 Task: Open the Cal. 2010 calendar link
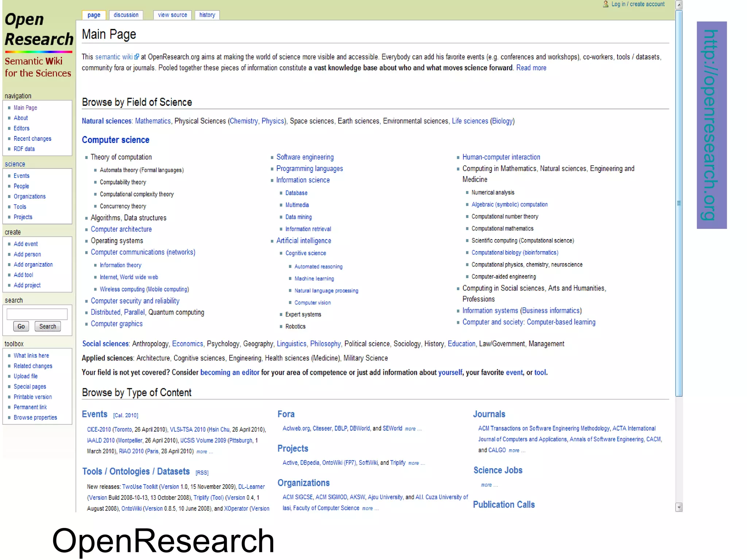pyautogui.click(x=125, y=415)
